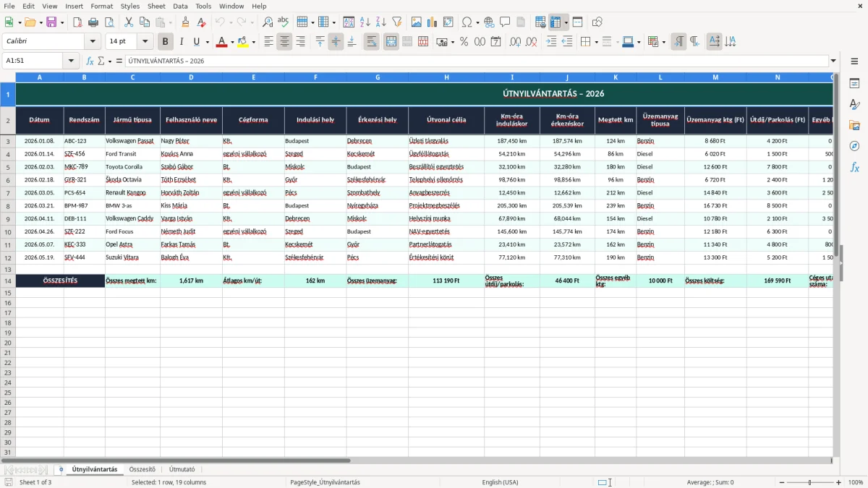Expand the formula bar
Image resolution: width=868 pixels, height=488 pixels.
click(833, 61)
